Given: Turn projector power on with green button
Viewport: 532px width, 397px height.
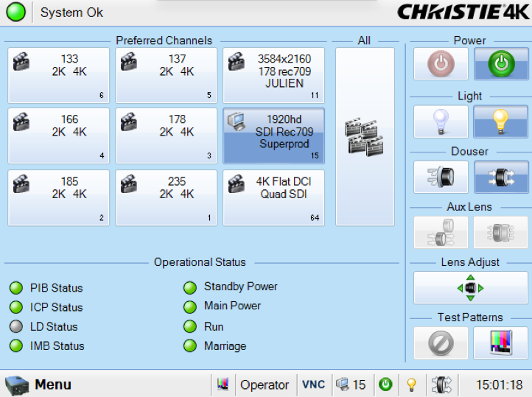Looking at the screenshot, I should [x=501, y=64].
